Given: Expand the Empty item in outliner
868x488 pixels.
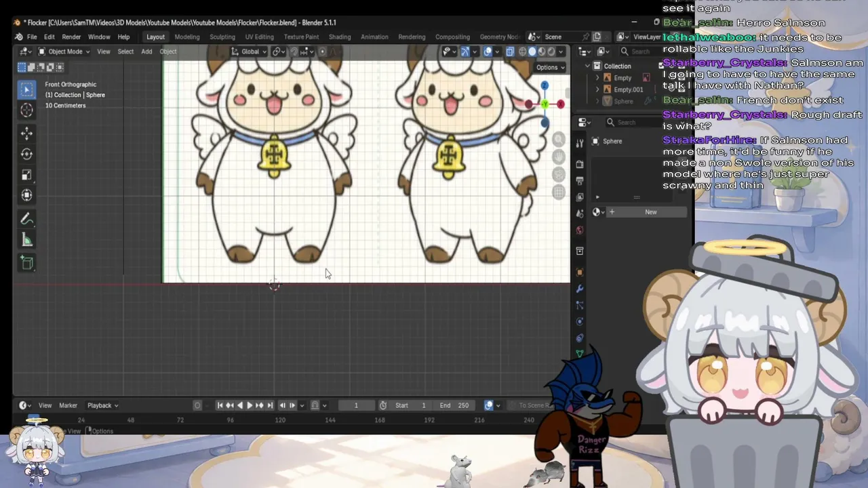Looking at the screenshot, I should pyautogui.click(x=597, y=78).
